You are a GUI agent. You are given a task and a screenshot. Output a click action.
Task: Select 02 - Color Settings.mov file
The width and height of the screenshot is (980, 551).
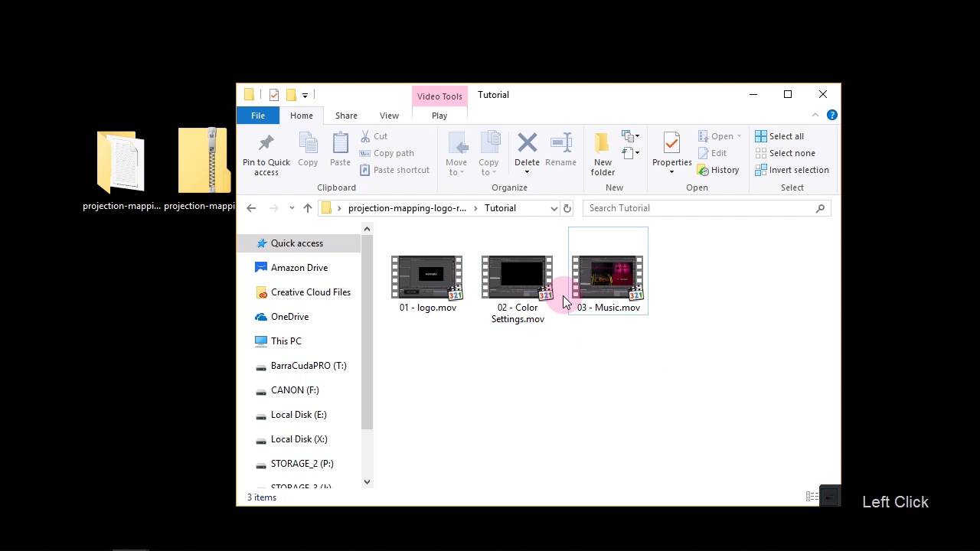(518, 289)
